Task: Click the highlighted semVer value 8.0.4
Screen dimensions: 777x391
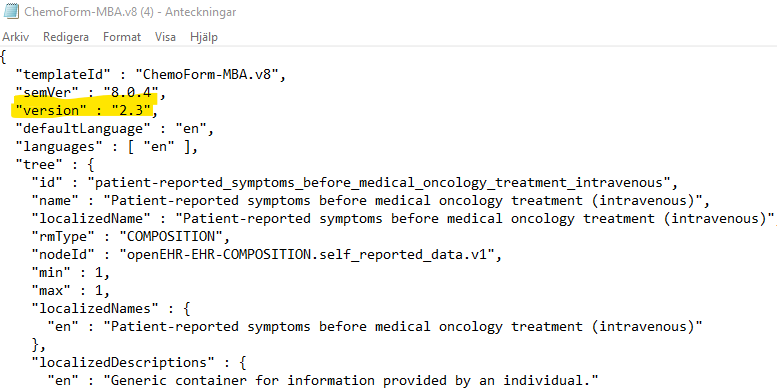Action: [x=131, y=93]
